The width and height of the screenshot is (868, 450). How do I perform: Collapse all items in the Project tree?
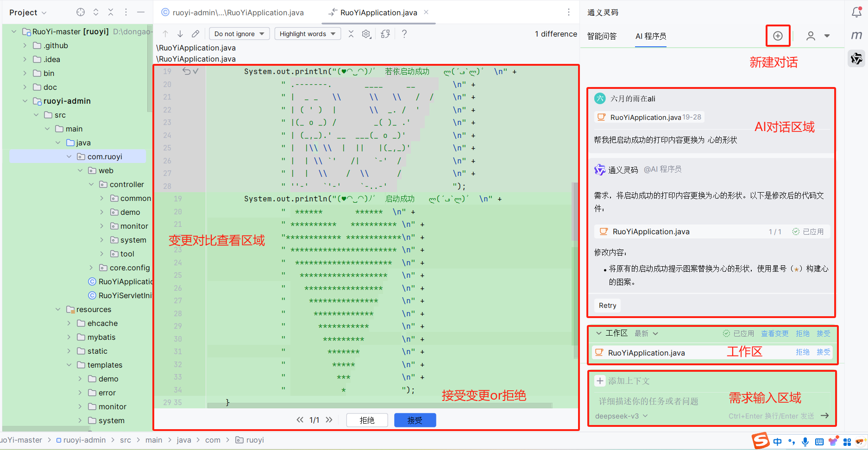coord(111,12)
